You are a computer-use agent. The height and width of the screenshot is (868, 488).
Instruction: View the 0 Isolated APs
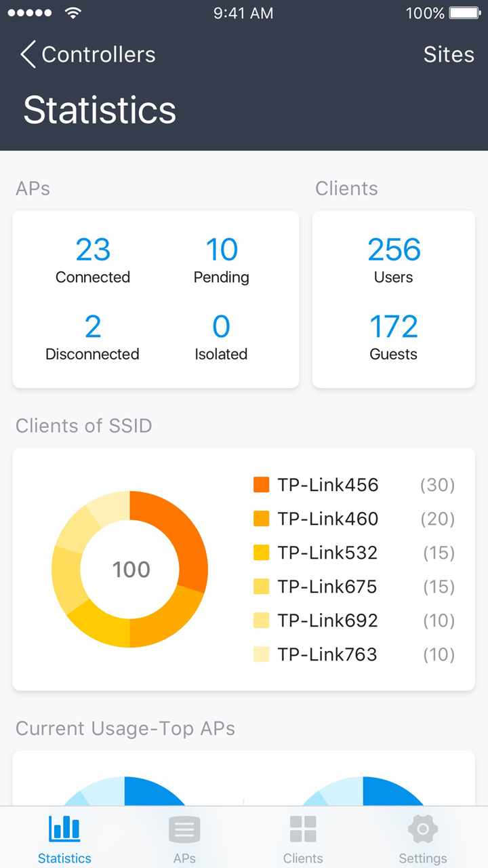[x=221, y=337]
